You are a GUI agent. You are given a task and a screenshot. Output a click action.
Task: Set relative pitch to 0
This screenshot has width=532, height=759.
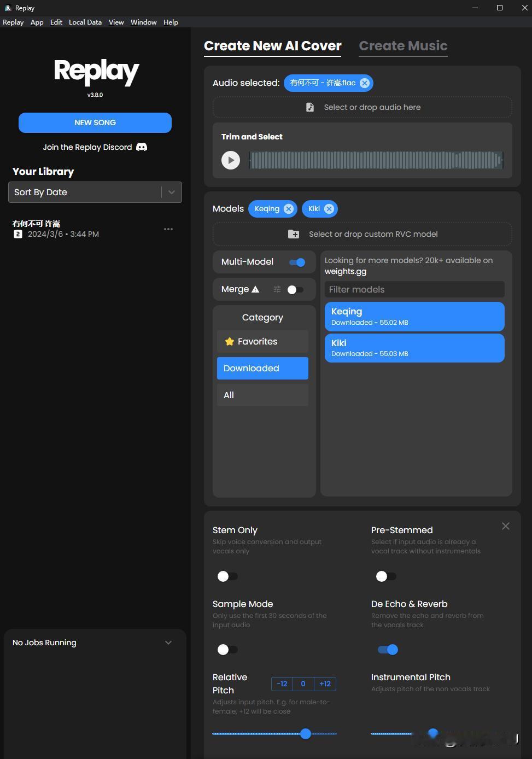303,684
